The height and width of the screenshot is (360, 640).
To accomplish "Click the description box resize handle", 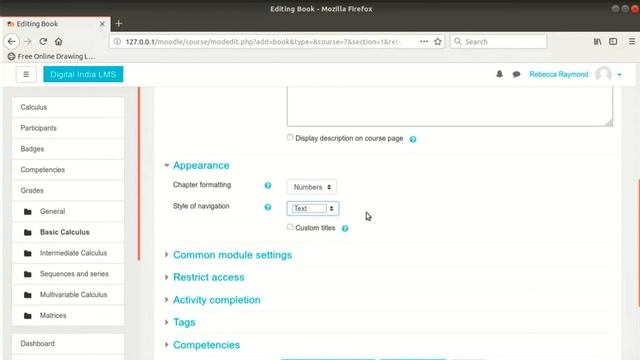I will (609, 122).
